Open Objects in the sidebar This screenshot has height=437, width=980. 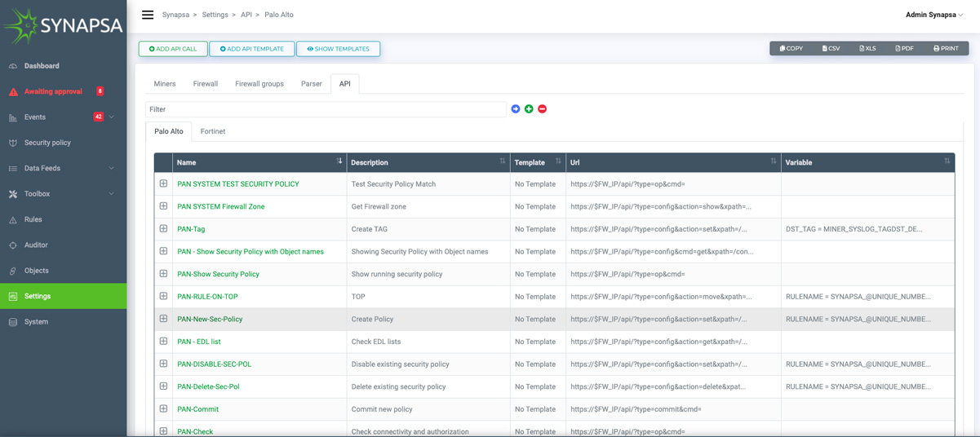point(37,271)
